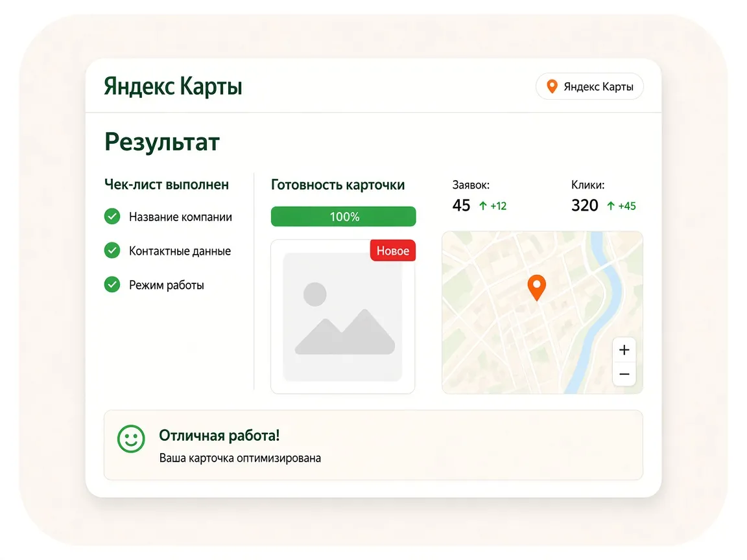The image size is (747, 560).
Task: Click the Результат heading
Action: coord(162,142)
